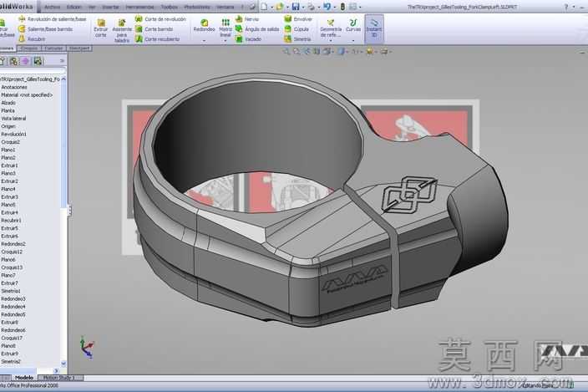The image size is (588, 392).
Task: Select Redondeo2 feature
Action: coord(13,244)
